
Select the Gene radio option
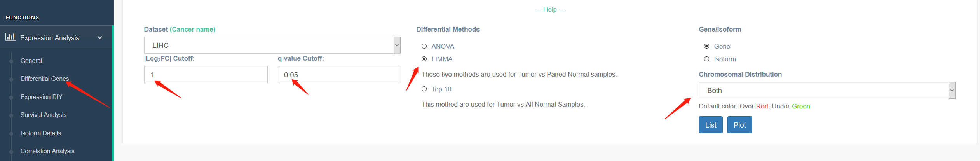pyautogui.click(x=706, y=46)
